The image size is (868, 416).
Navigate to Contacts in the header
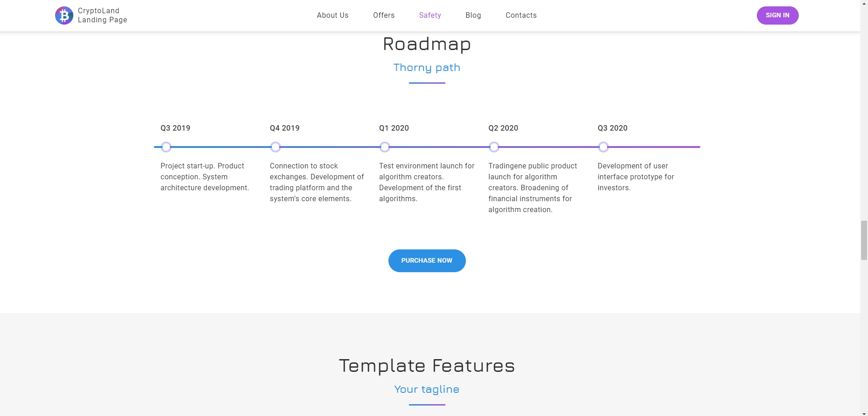pos(521,15)
